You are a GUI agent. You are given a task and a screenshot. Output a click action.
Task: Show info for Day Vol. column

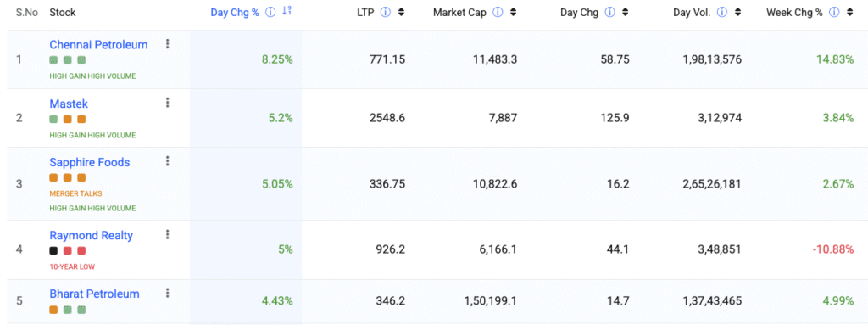point(722,13)
